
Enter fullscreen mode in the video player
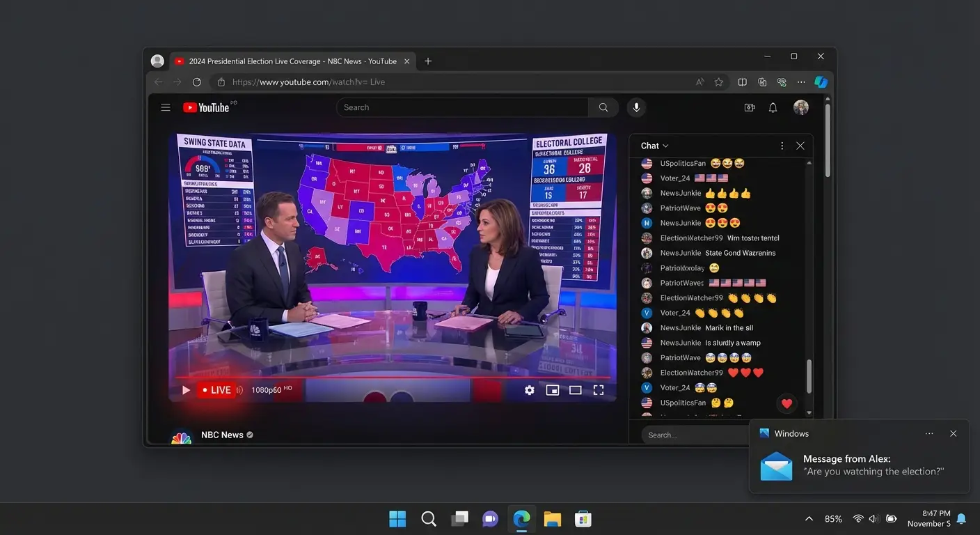coord(598,390)
